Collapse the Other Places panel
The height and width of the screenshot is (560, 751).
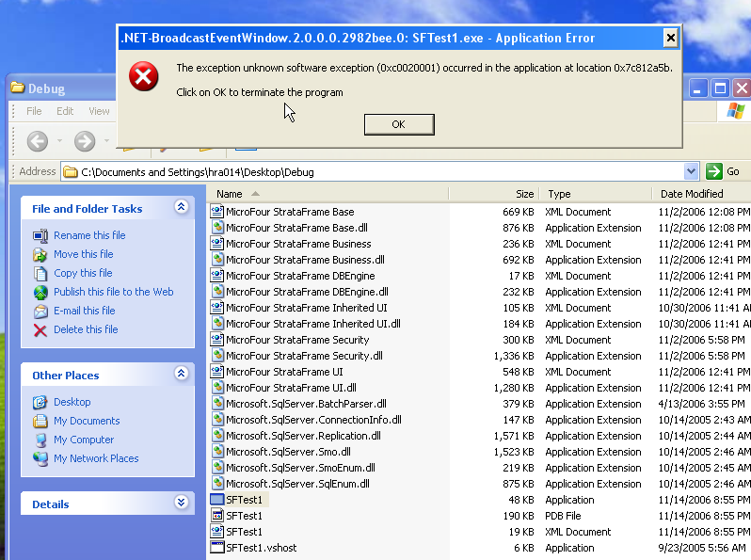tap(181, 375)
